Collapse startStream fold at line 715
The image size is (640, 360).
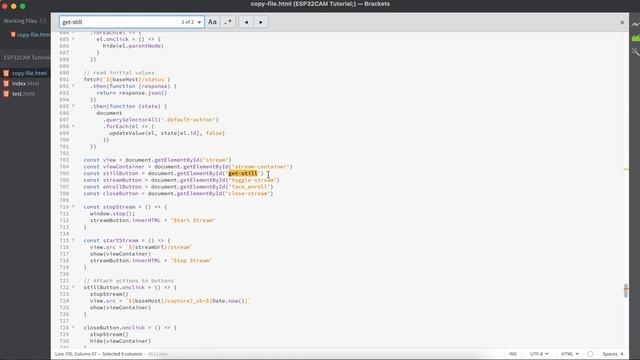pyautogui.click(x=73, y=240)
